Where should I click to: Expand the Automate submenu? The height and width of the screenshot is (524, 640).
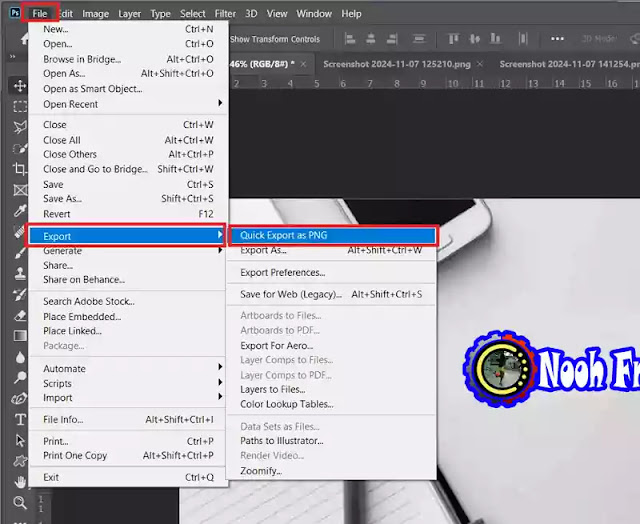(x=127, y=369)
